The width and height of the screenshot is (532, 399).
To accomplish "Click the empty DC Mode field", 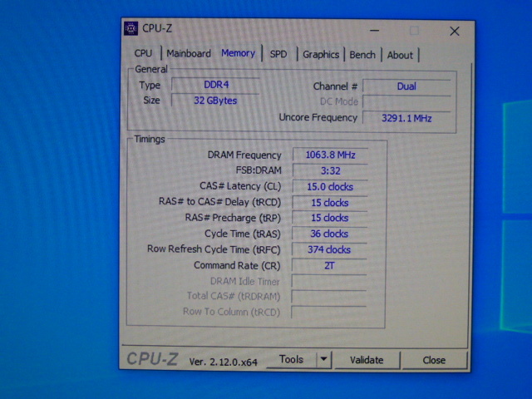I will click(x=406, y=101).
